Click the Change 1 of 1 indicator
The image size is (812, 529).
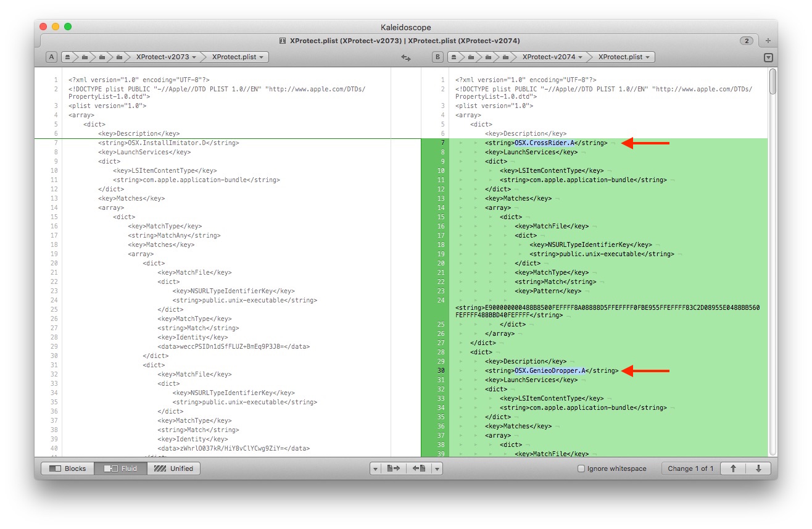coord(690,469)
